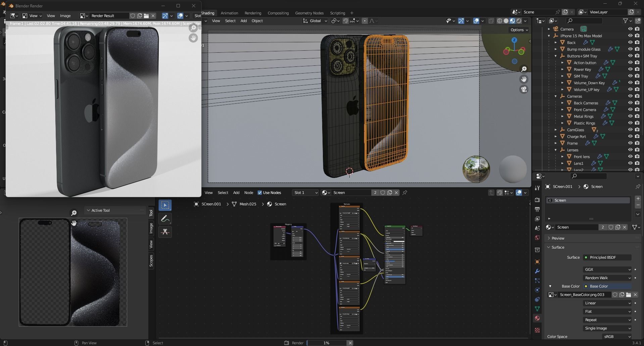Screen dimensions: 644x346
Task: Activate the Annotate pencil tool
Action: click(x=165, y=219)
